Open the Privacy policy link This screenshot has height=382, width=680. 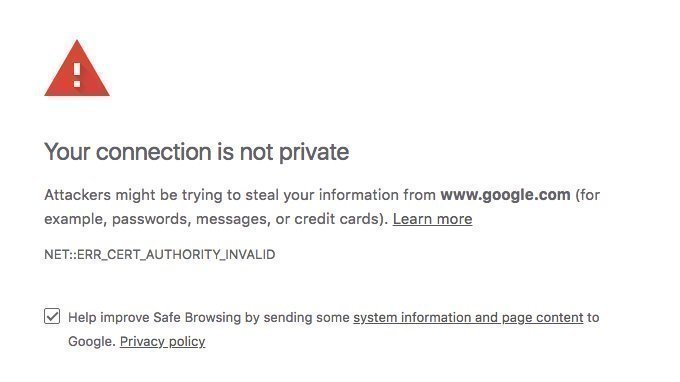[163, 342]
